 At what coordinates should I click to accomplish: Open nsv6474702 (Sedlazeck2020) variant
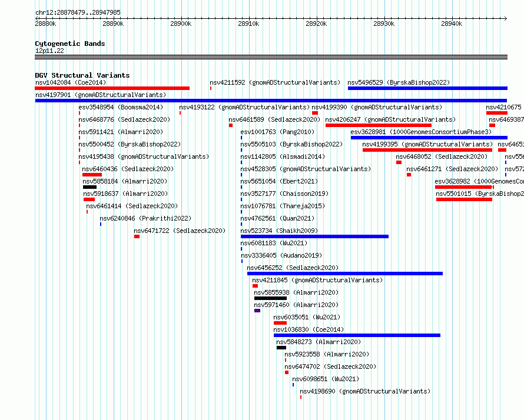330,366
